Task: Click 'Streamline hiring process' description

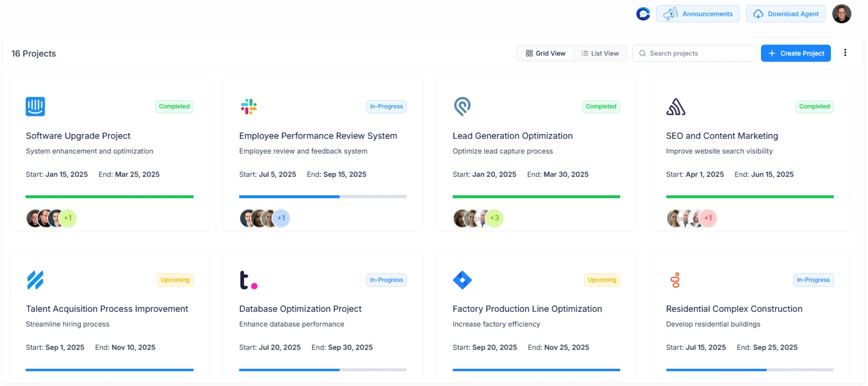Action: click(x=68, y=324)
